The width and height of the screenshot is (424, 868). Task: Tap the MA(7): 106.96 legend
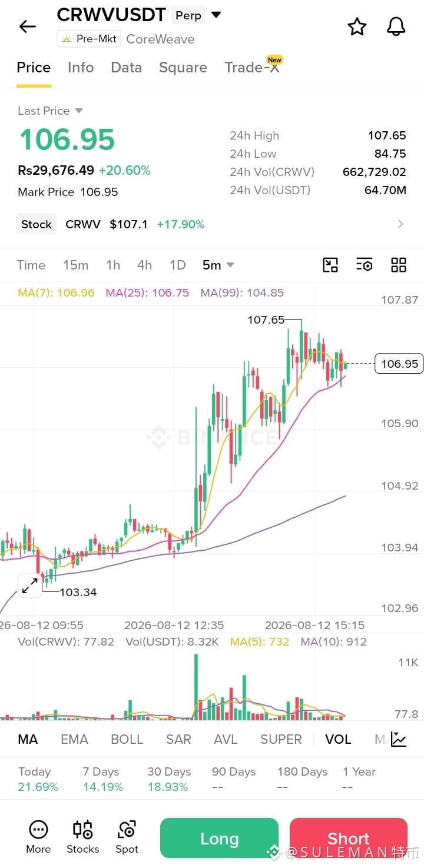pyautogui.click(x=56, y=292)
